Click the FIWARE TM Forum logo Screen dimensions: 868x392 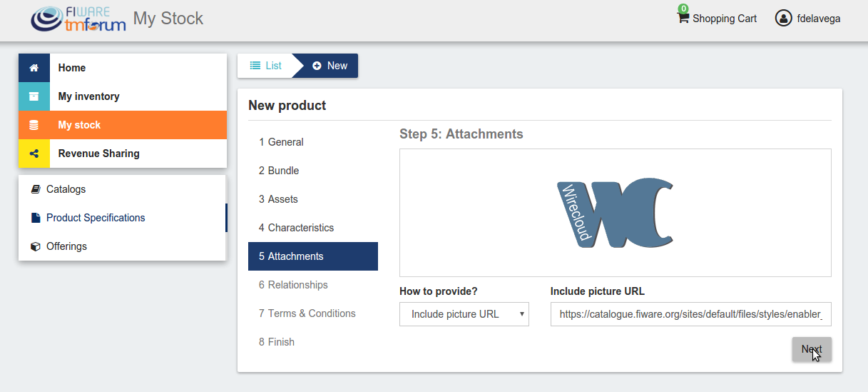point(78,19)
